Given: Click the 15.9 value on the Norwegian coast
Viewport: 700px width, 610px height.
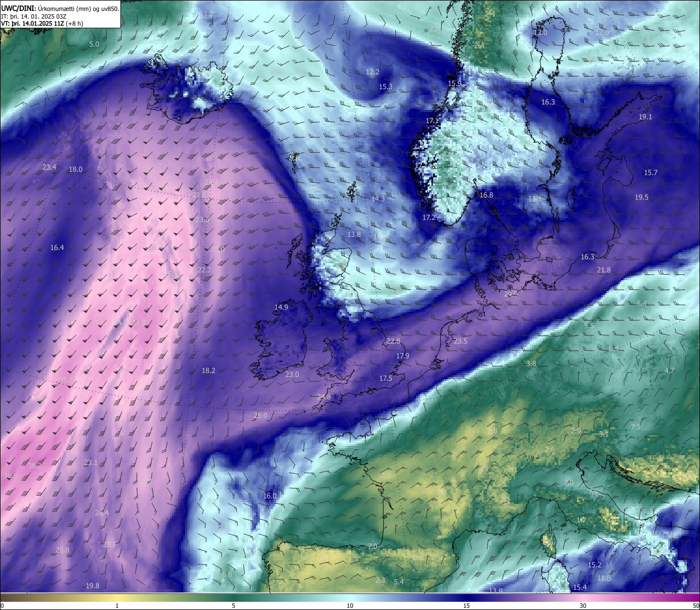Looking at the screenshot, I should click(454, 83).
